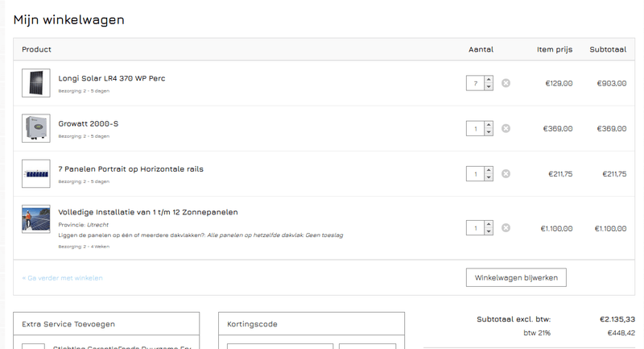Click Ga verder met winkelen link
Screen dimensions: 644x349
pyautogui.click(x=63, y=278)
